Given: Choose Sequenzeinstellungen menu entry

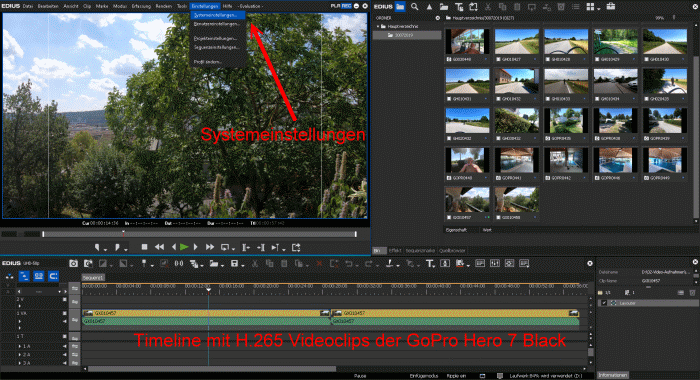Looking at the screenshot, I should pyautogui.click(x=218, y=47).
